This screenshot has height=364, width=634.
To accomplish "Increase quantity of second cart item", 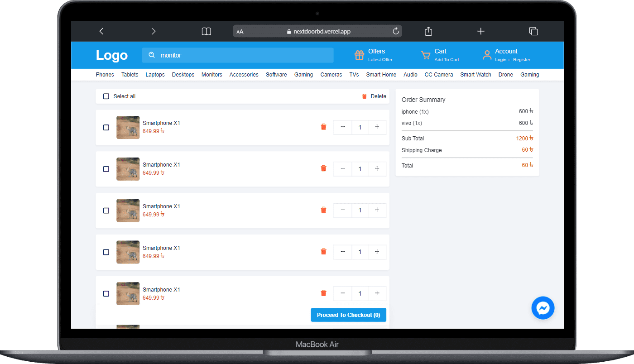I will point(377,169).
